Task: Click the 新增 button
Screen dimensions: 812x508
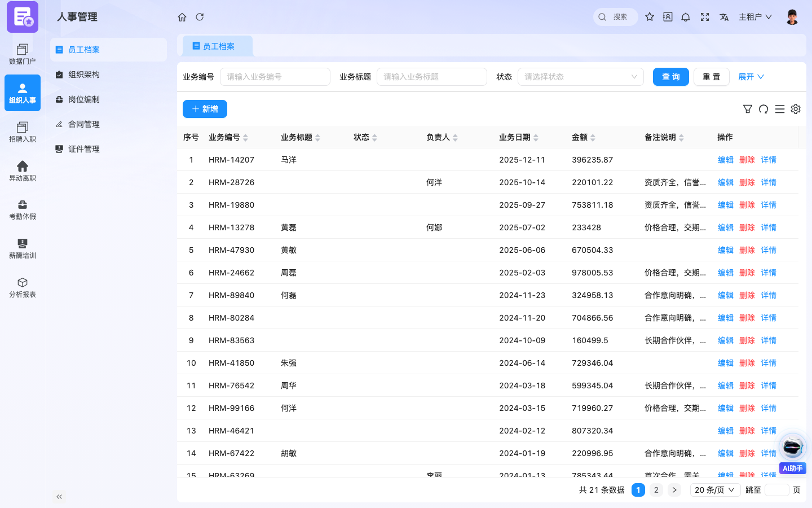Action: click(x=205, y=109)
